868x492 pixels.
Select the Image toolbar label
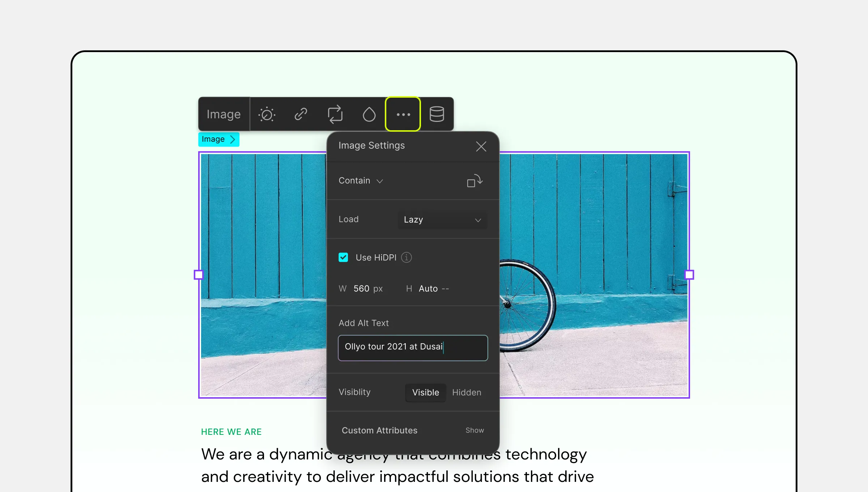tap(223, 113)
